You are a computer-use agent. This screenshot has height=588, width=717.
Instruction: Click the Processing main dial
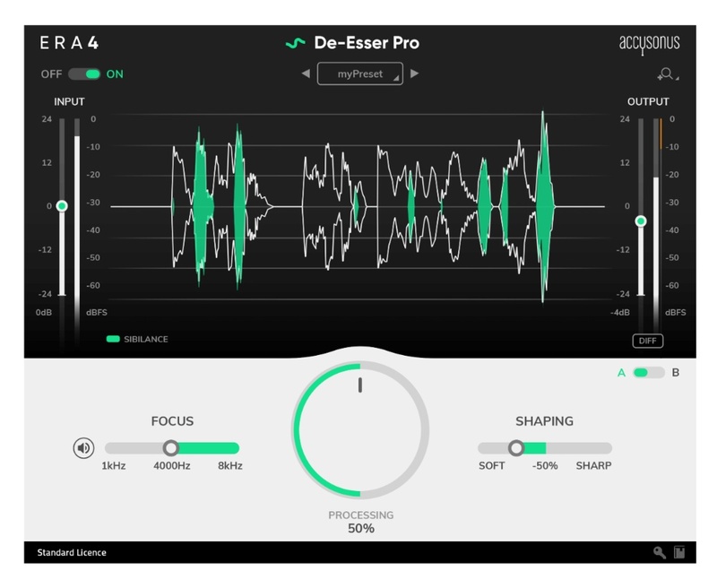(360, 430)
